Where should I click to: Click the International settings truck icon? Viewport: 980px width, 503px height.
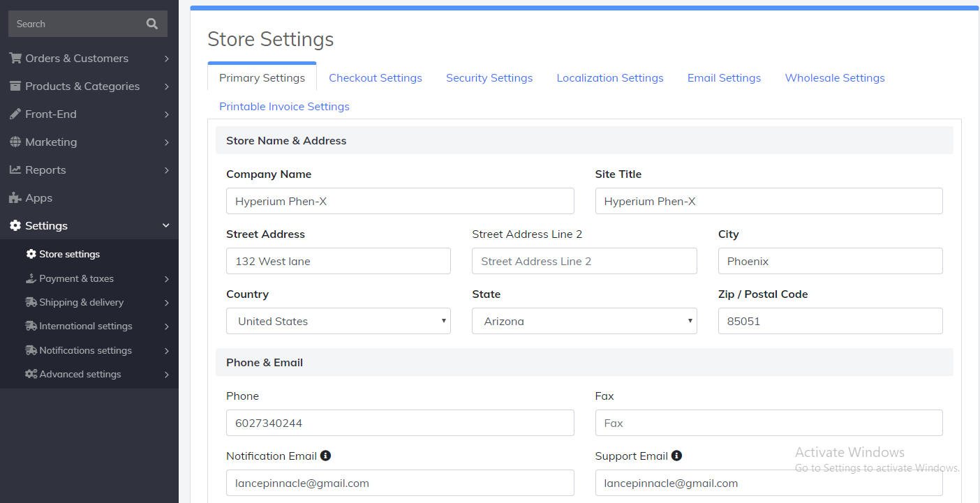pyautogui.click(x=31, y=326)
